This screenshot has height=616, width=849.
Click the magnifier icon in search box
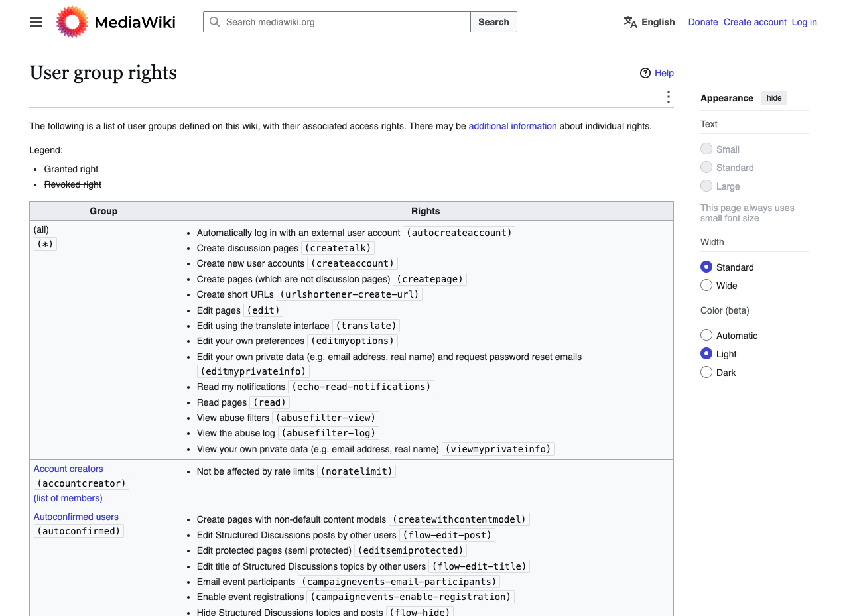214,22
